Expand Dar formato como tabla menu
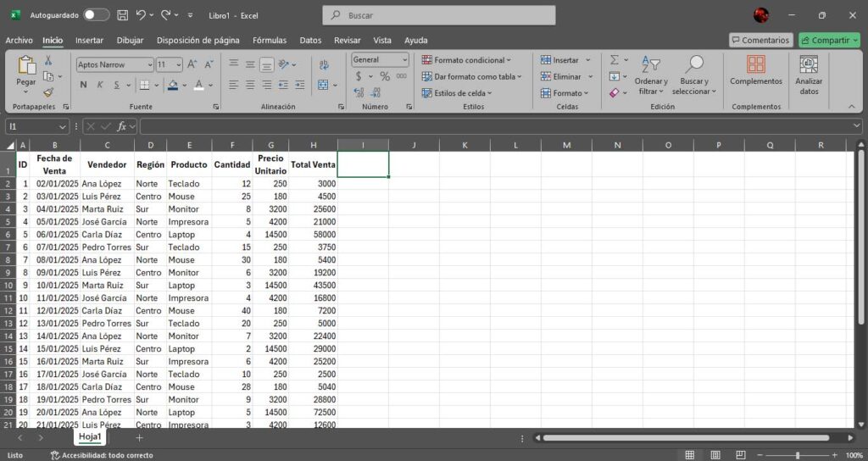Image resolution: width=868 pixels, height=461 pixels. click(x=471, y=76)
